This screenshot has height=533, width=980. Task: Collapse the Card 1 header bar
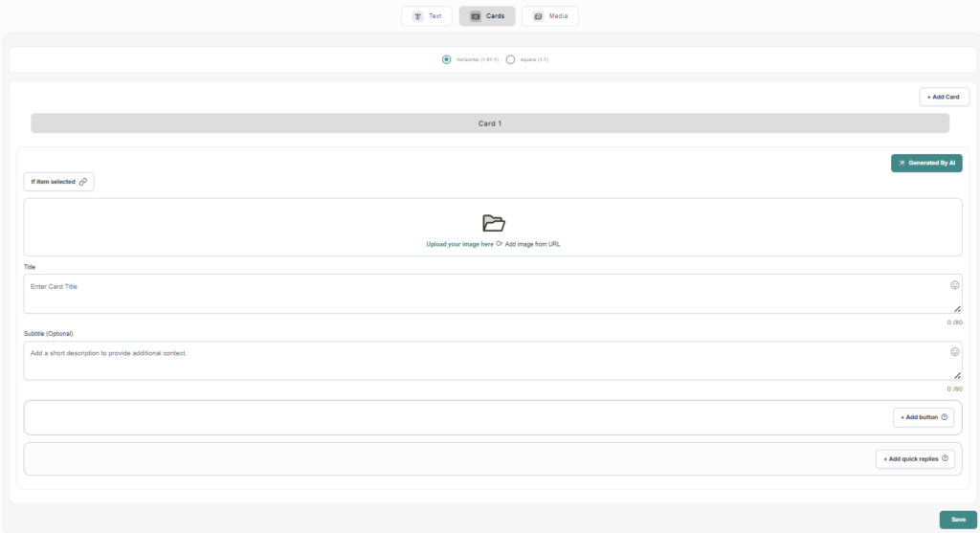click(490, 123)
